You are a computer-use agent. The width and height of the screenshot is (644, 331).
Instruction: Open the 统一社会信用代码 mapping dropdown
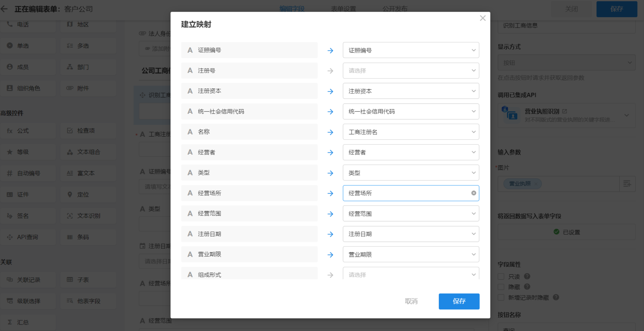click(x=411, y=111)
